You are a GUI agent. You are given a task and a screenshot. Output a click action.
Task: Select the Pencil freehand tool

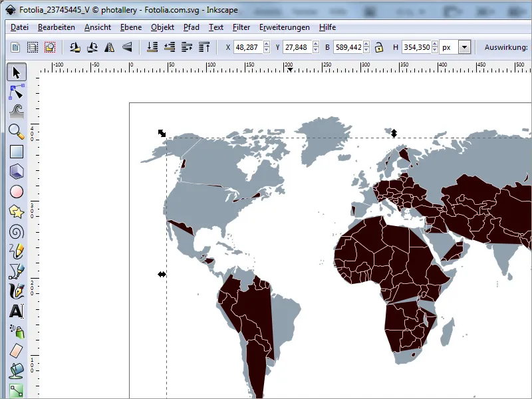[16, 251]
